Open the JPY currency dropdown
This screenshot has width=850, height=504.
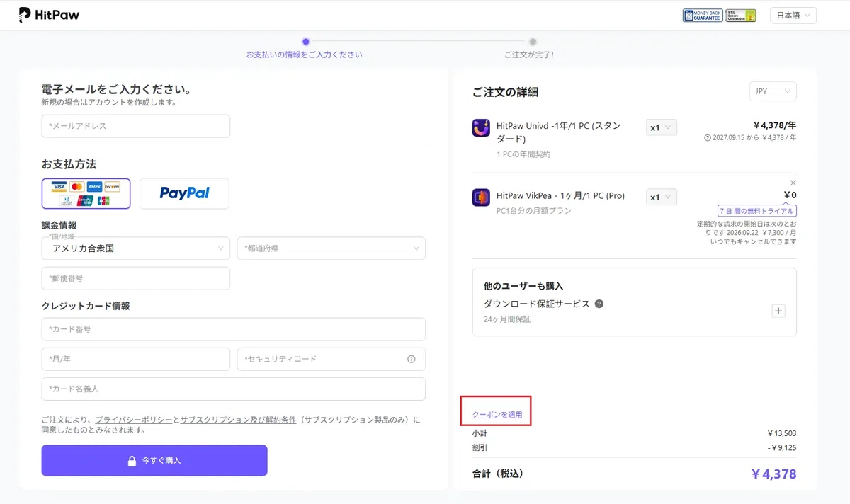click(x=773, y=91)
